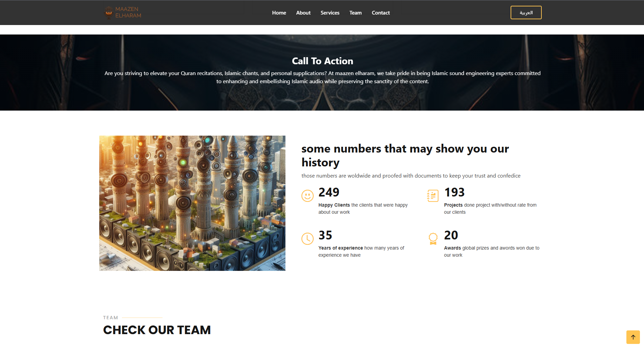Click the 193 projects counter number
The width and height of the screenshot is (644, 349).
454,192
